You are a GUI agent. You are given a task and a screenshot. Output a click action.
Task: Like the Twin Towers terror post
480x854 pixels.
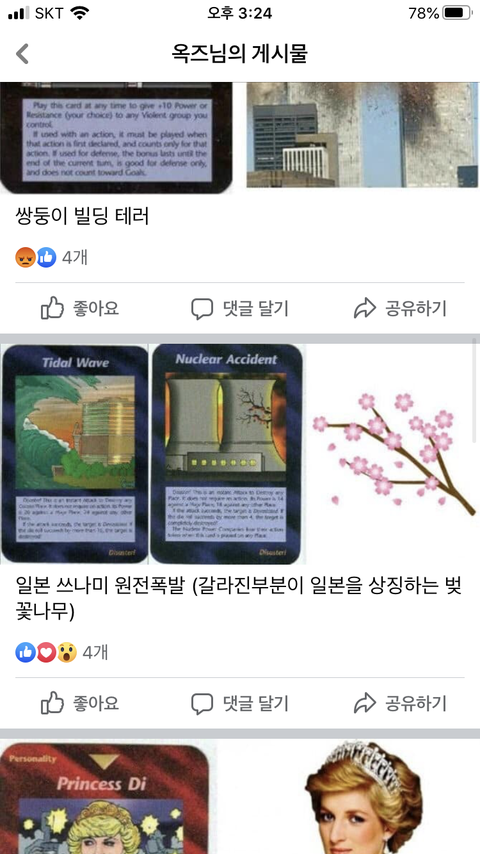coord(80,309)
